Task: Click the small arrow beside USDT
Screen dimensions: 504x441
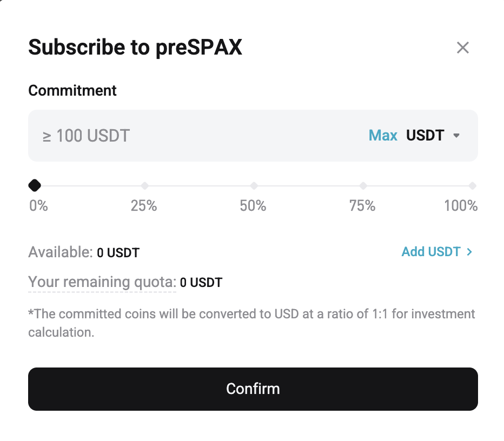Action: [456, 136]
